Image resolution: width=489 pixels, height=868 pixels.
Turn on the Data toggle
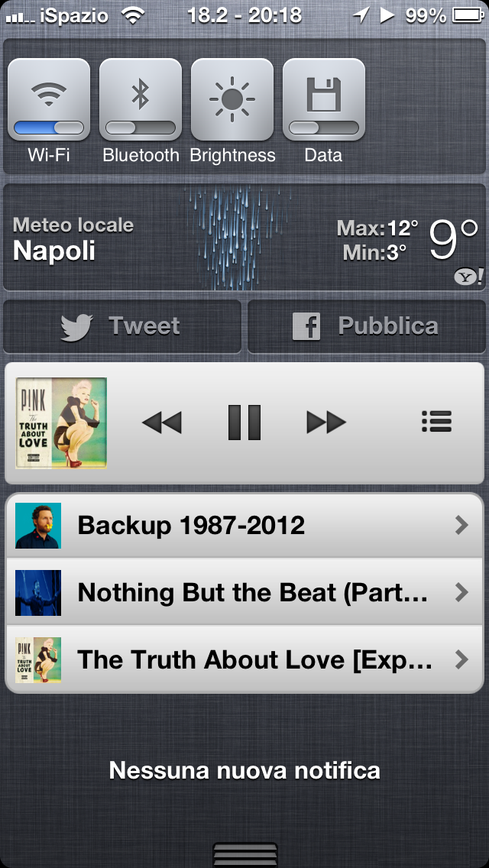324,128
